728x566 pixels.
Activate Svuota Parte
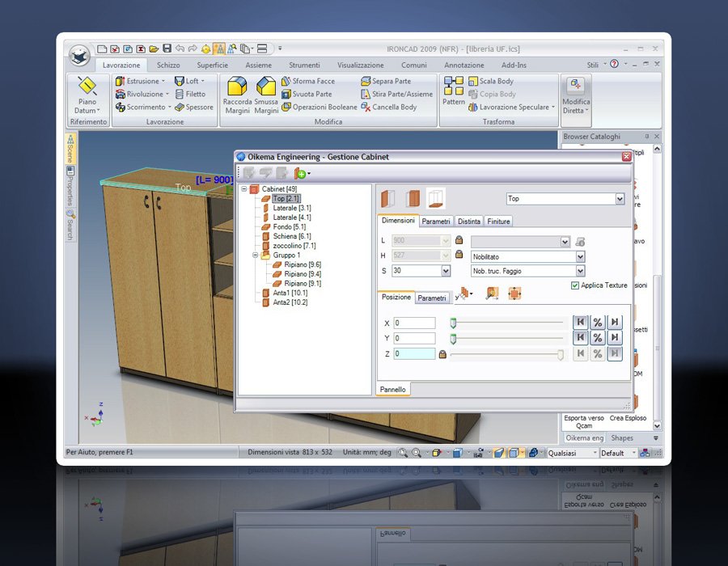pos(307,94)
